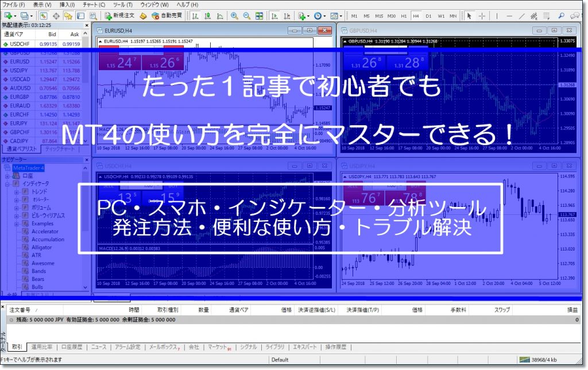Screen dimensions: 588x370
Task: Open the エキスパート terminal tab
Action: coord(304,347)
